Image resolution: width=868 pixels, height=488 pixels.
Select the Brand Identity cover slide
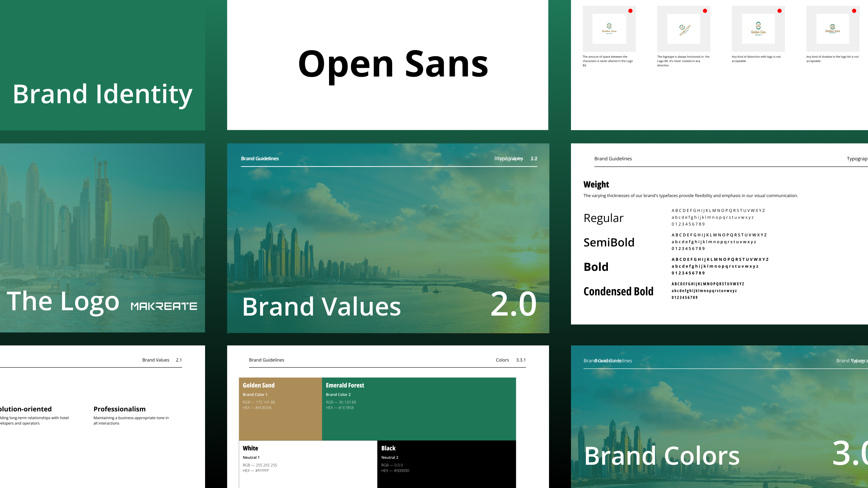[x=103, y=65]
